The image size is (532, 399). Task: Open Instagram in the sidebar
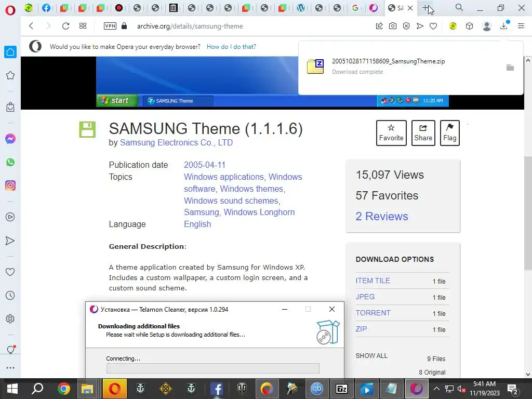point(10,185)
